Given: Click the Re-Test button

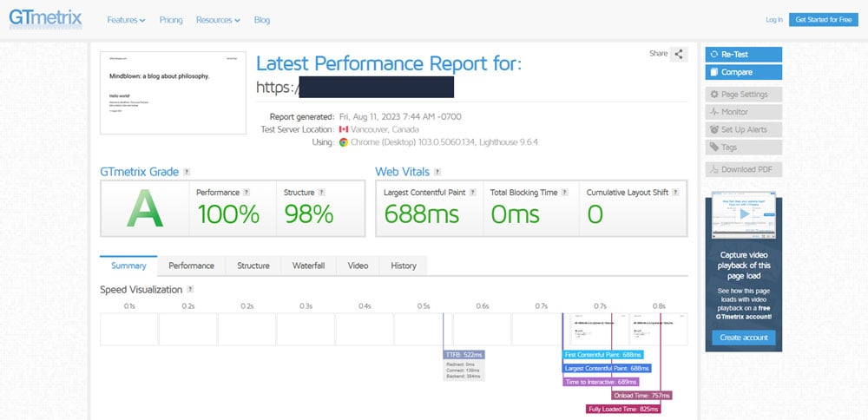Looking at the screenshot, I should [744, 54].
